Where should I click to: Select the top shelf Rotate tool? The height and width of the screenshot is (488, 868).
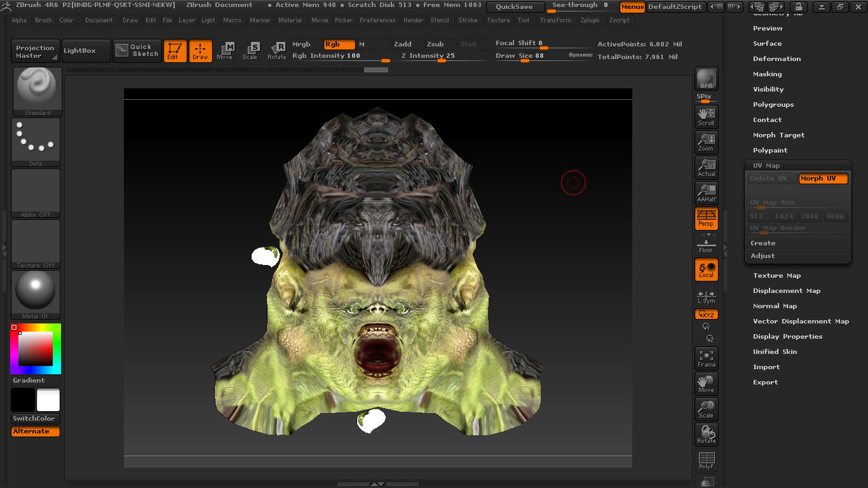click(276, 51)
